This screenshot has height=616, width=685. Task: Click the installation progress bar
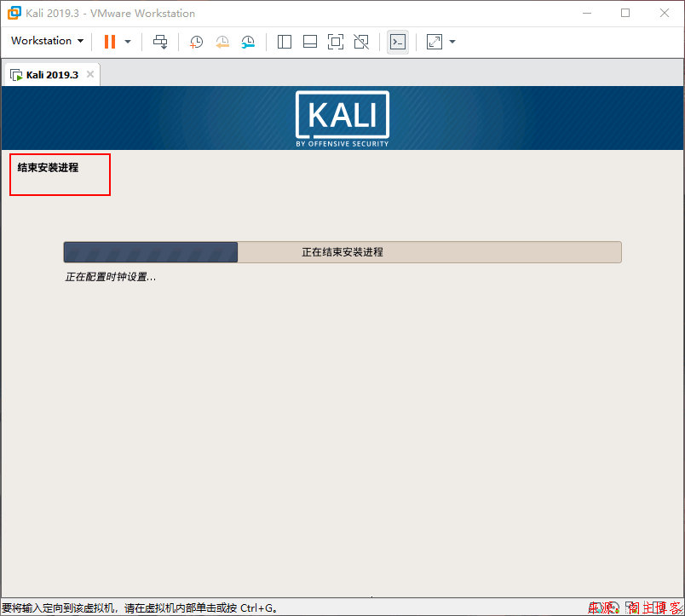(x=342, y=252)
